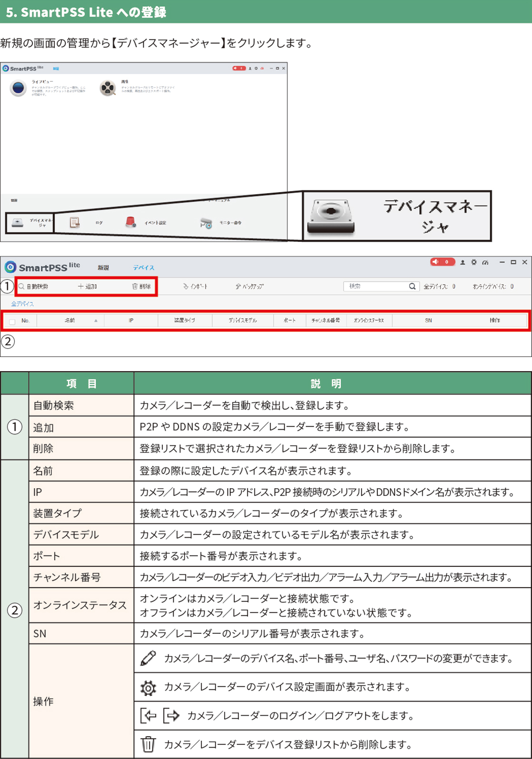Screen dimensions: 532x759
Task: Open イベント設定 red siren icon
Action: [x=130, y=222]
